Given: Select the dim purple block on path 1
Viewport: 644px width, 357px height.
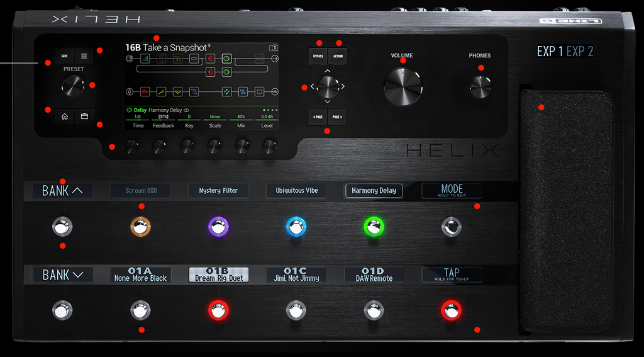Looking at the screenshot, I should click(x=162, y=59).
